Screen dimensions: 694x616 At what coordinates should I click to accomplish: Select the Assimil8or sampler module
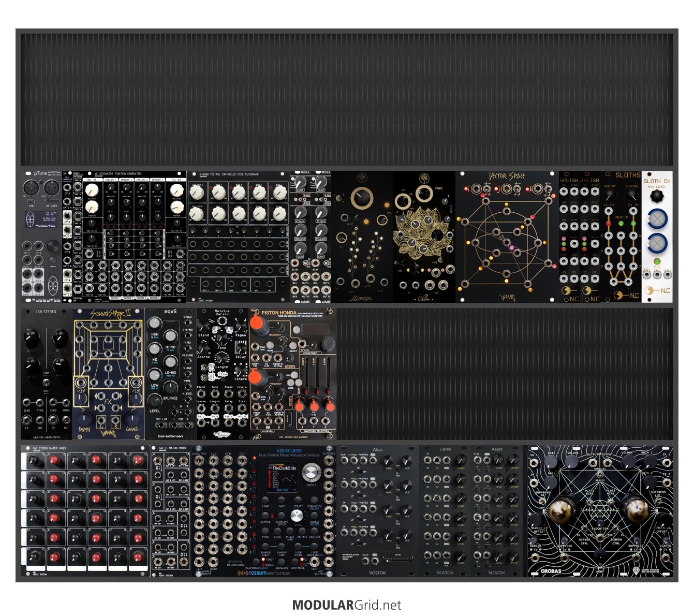(264, 511)
